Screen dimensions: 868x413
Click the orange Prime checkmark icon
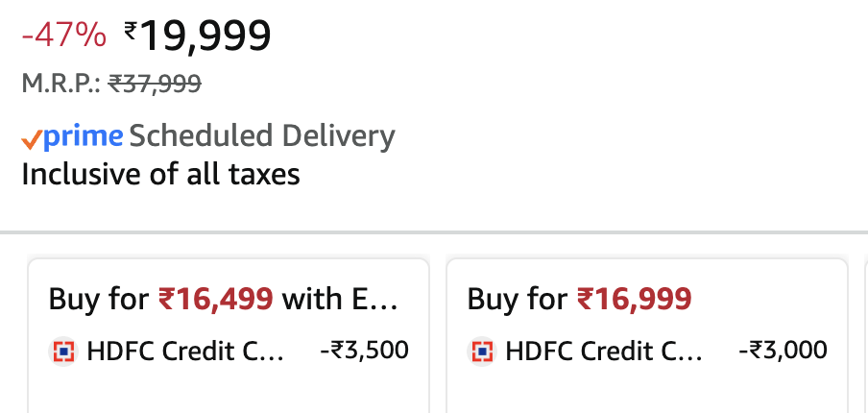click(x=32, y=139)
